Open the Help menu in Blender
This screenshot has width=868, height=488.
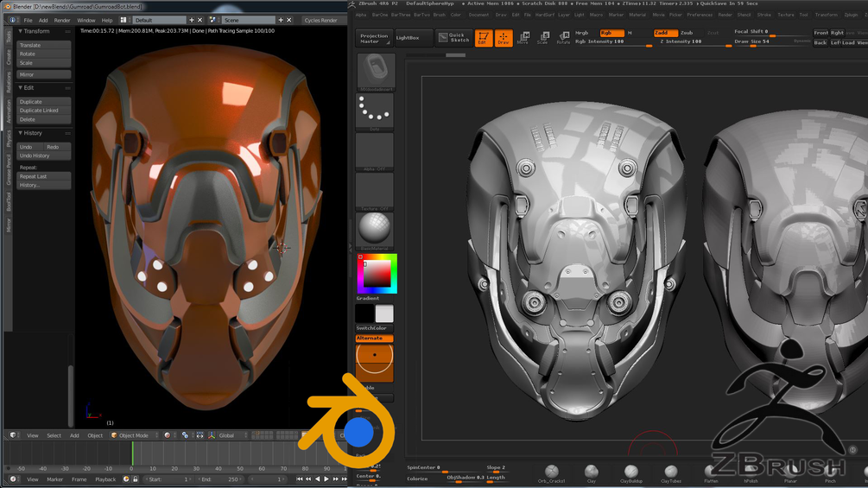click(x=107, y=20)
